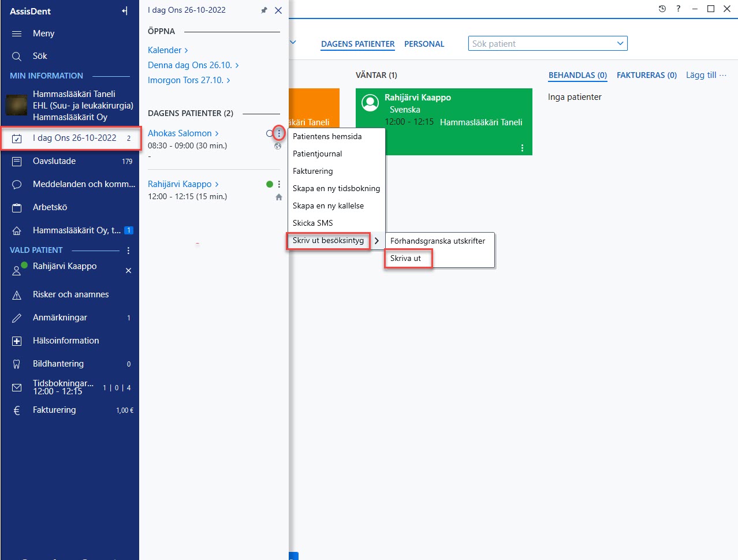Switch to the PERSONAL tab

(424, 44)
